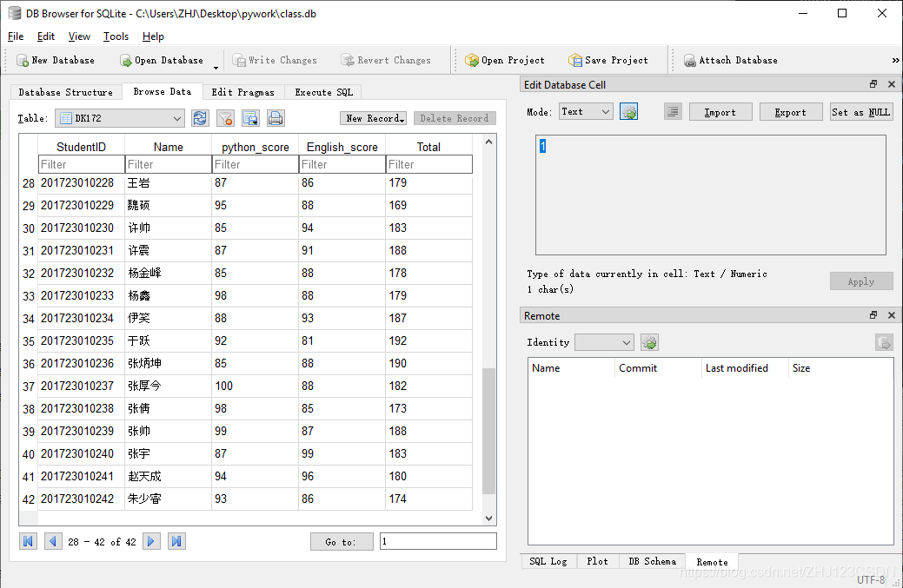Click the Export button
Viewport: 903px width, 588px height.
(x=791, y=112)
